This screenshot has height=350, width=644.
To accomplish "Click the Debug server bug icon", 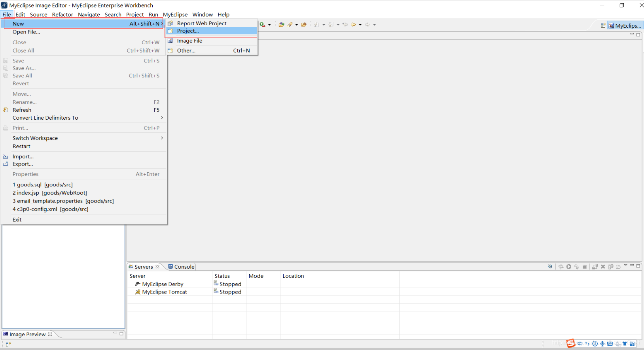I will [561, 267].
